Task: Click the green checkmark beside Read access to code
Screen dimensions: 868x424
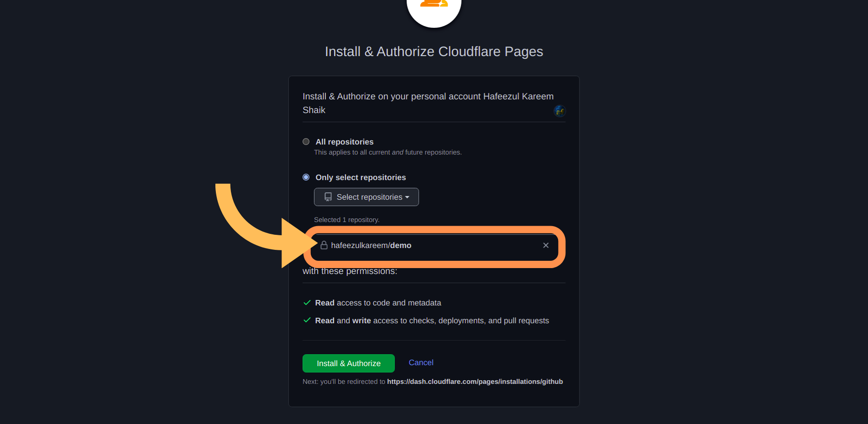Action: [307, 303]
